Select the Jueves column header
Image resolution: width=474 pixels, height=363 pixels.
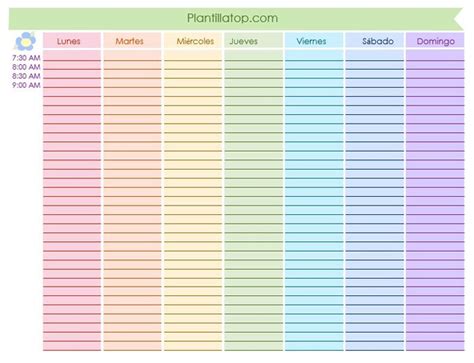tap(253, 41)
